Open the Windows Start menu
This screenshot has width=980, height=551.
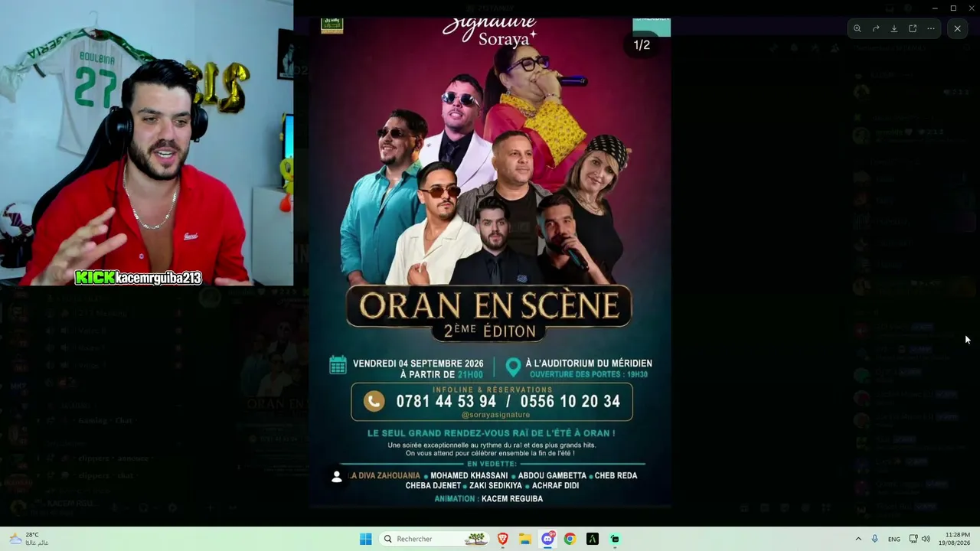(366, 539)
